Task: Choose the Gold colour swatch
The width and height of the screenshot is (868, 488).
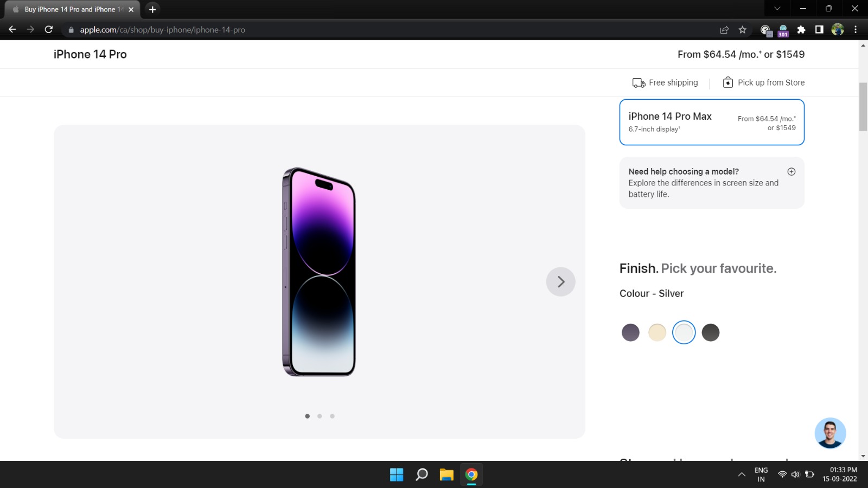Action: pos(657,332)
